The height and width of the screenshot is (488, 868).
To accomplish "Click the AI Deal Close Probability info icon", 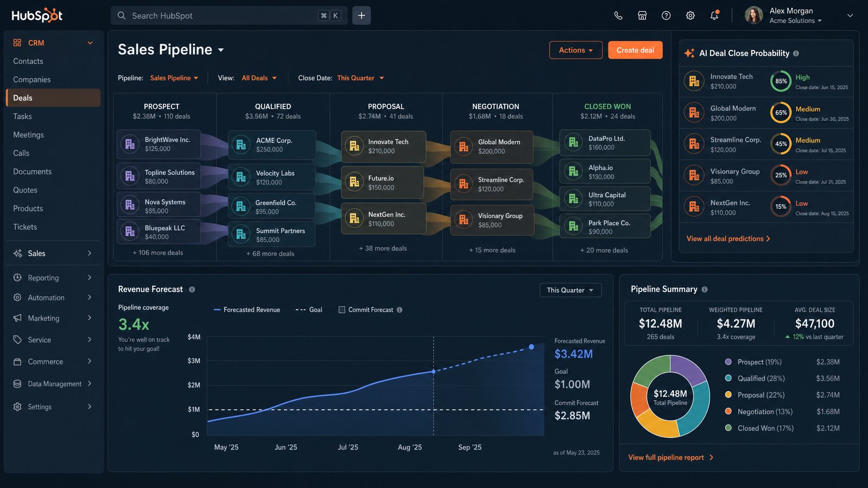I will 796,53.
